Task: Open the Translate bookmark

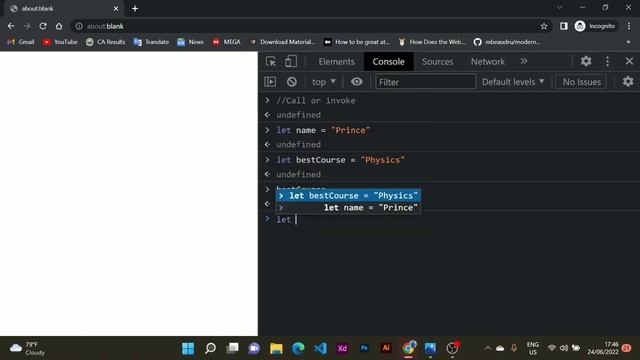Action: (x=151, y=42)
